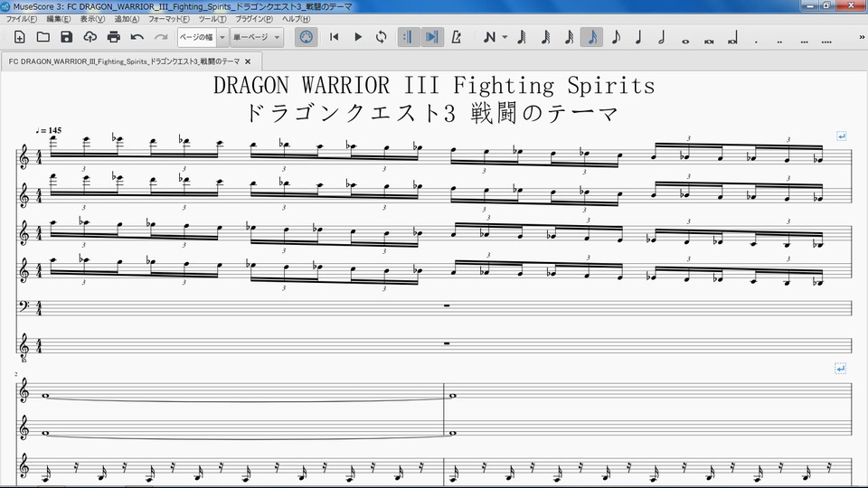Close the FC DRAGON_WARRIOR_III score tab
The width and height of the screenshot is (868, 488).
tap(248, 61)
